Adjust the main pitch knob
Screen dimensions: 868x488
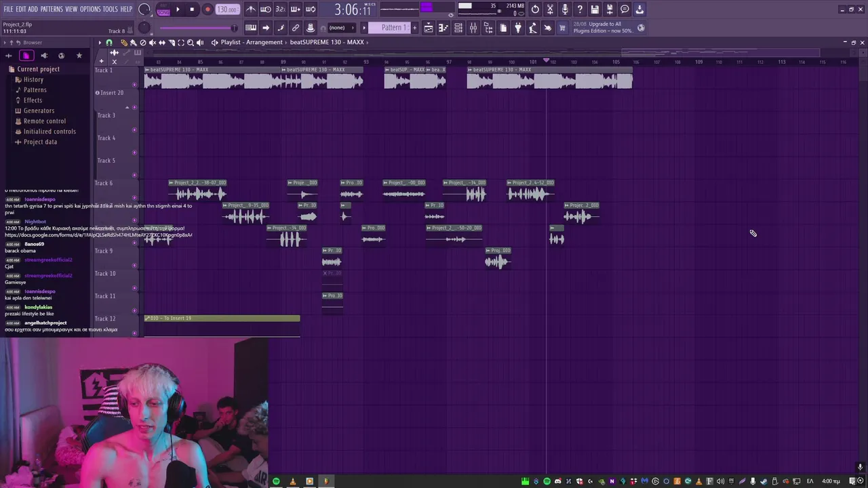click(x=144, y=28)
